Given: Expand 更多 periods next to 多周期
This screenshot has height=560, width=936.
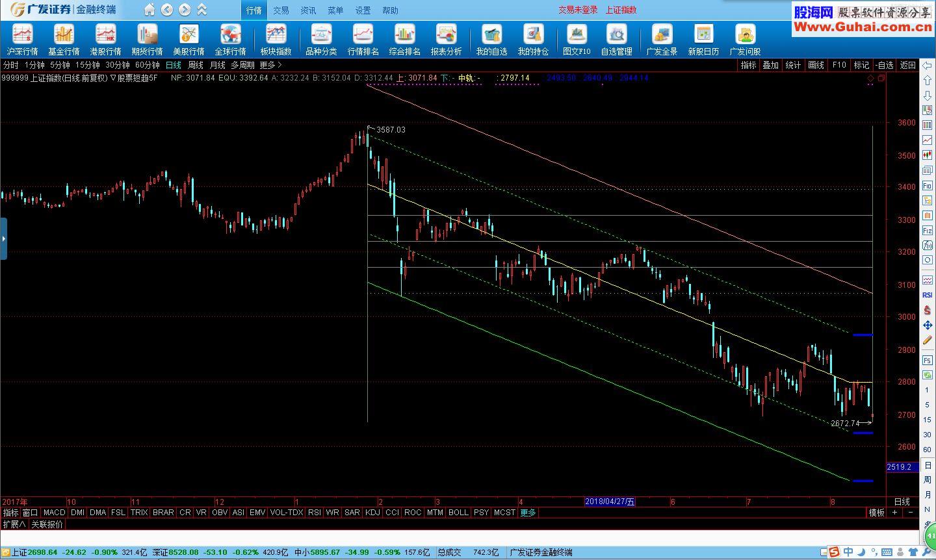Looking at the screenshot, I should tap(270, 65).
